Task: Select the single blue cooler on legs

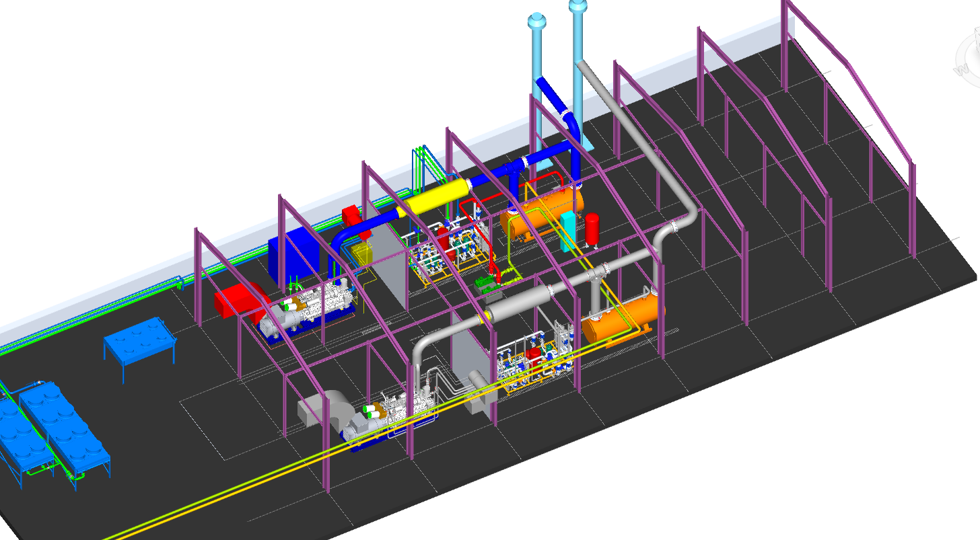Action: [141, 342]
